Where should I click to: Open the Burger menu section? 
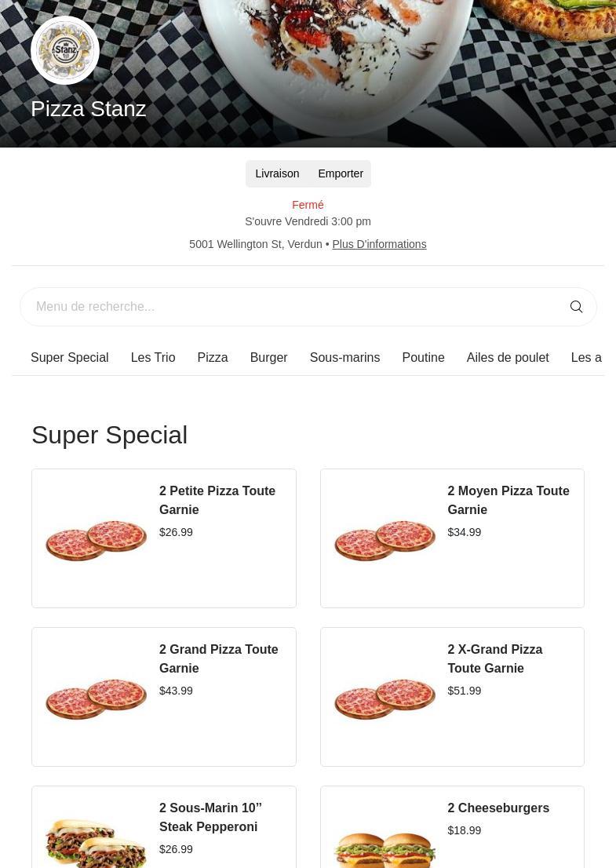click(x=268, y=357)
